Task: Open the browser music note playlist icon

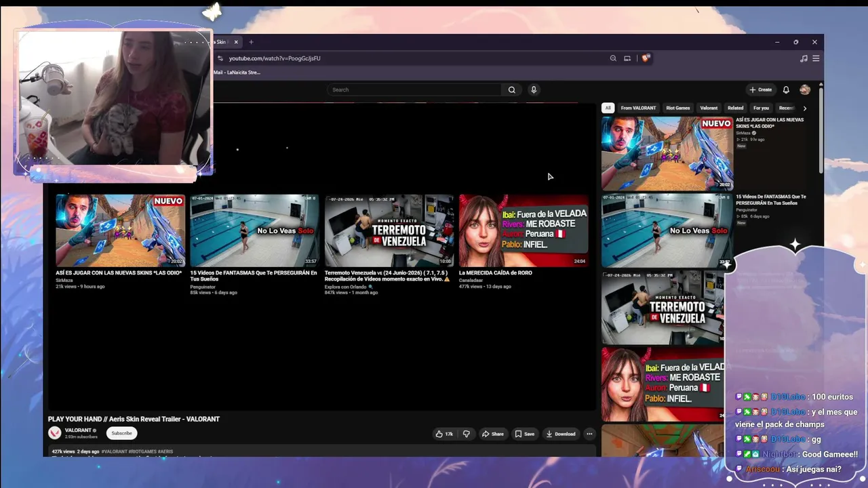Action: point(804,58)
